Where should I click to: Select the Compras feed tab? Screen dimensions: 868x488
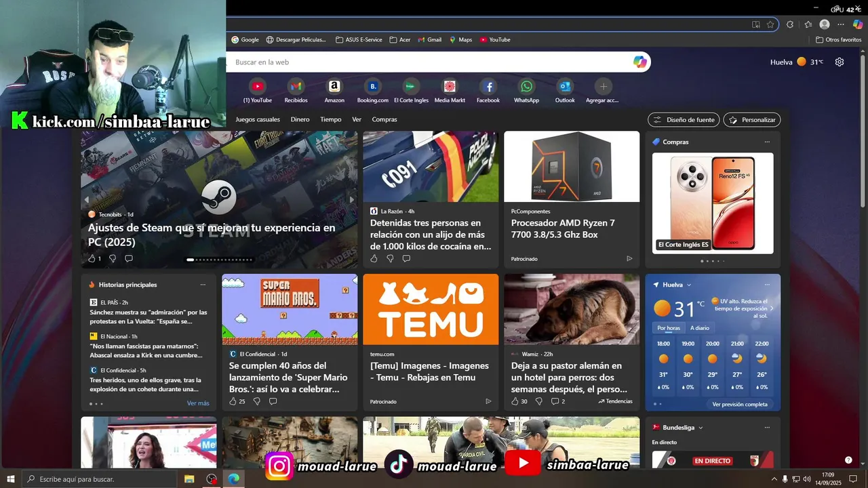click(x=384, y=119)
